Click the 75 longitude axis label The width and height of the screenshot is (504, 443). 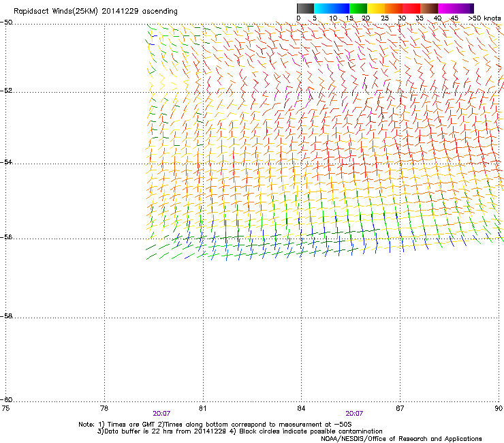coord(5,408)
